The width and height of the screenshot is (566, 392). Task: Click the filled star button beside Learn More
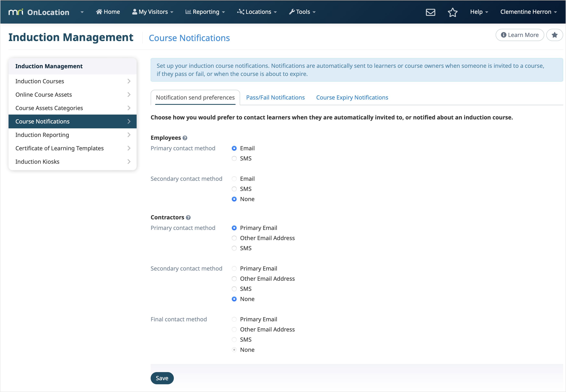(x=554, y=35)
